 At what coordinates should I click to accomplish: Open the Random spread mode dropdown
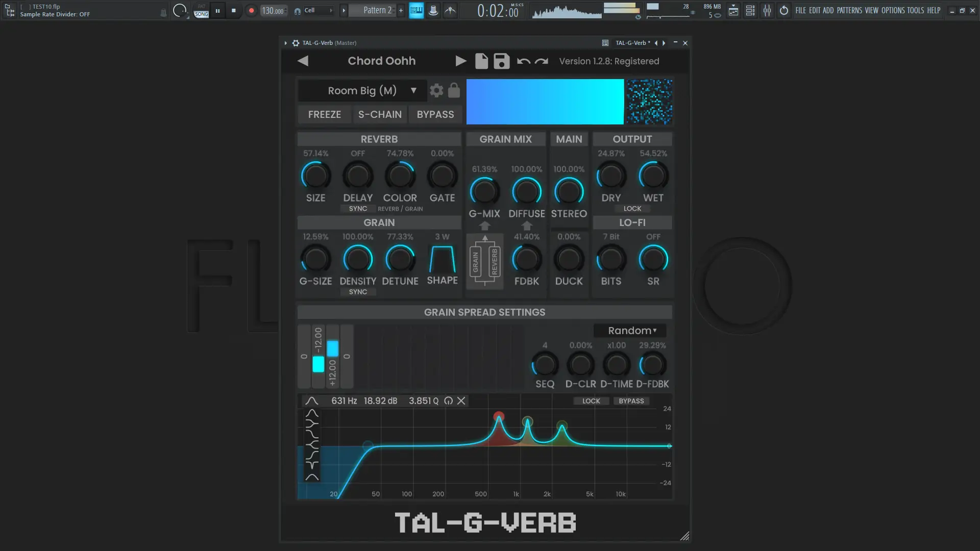(x=631, y=331)
